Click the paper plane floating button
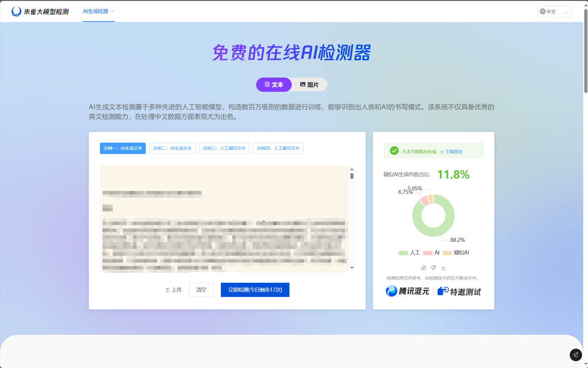The width and height of the screenshot is (588, 368). [x=576, y=355]
